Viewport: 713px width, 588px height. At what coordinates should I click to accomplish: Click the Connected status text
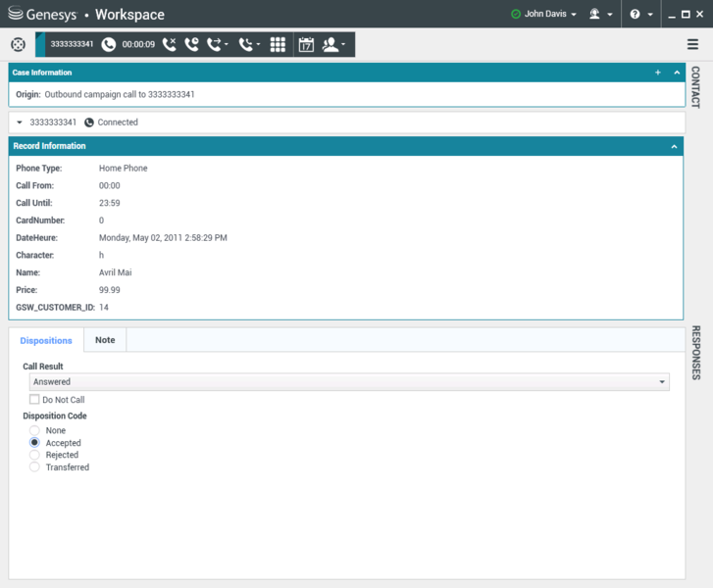pyautogui.click(x=118, y=122)
